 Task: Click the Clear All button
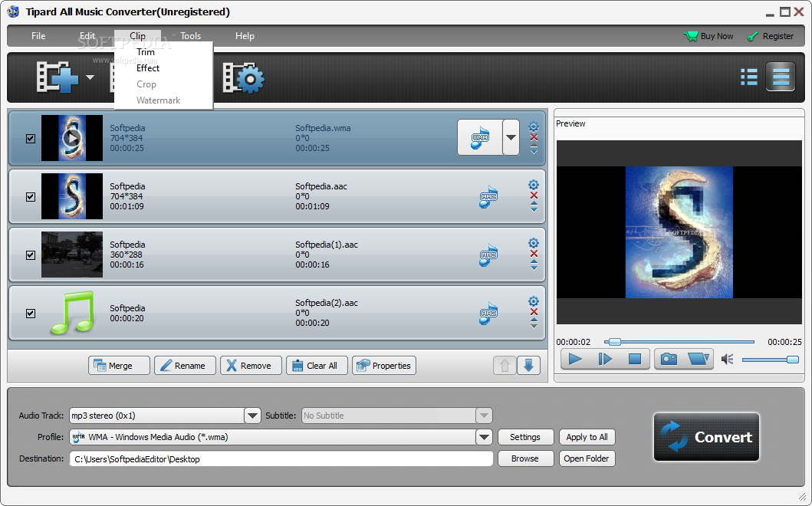click(x=317, y=366)
